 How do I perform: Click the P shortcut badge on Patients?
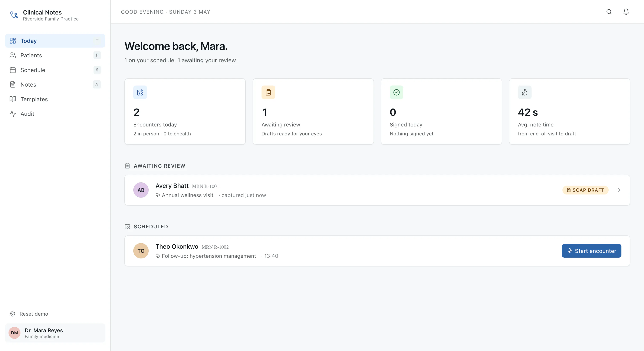(97, 55)
